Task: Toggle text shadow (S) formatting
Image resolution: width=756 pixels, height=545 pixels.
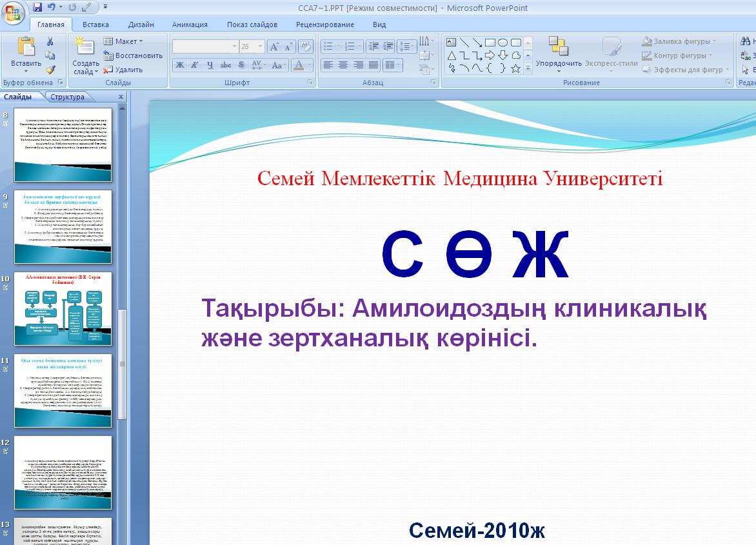Action: [x=241, y=64]
